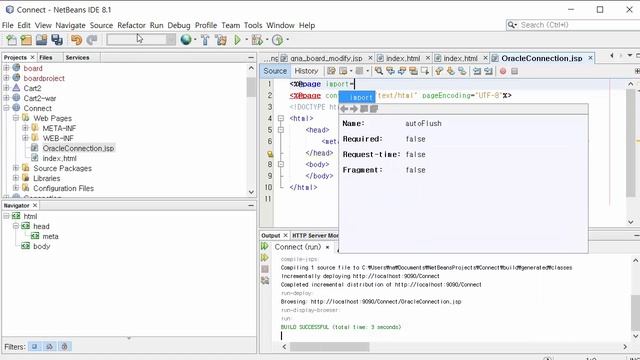This screenshot has width=640, height=360.
Task: Open the Team menu
Action: coord(231,25)
